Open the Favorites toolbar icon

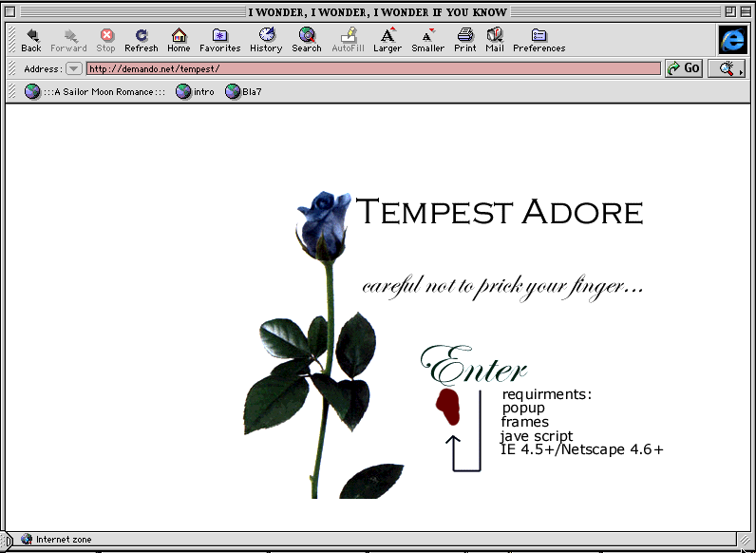(219, 35)
